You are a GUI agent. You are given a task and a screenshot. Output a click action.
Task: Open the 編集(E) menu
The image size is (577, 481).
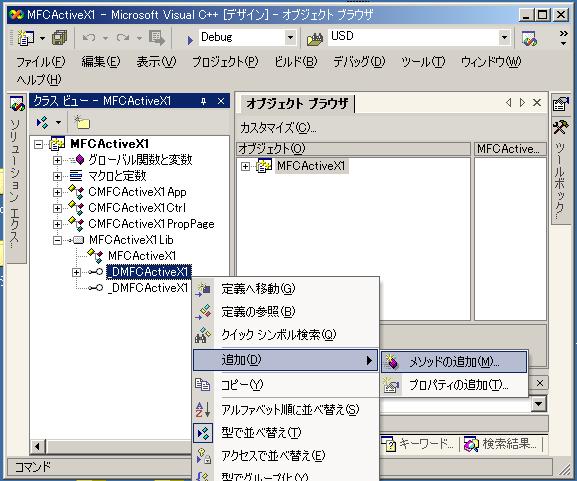[101, 62]
